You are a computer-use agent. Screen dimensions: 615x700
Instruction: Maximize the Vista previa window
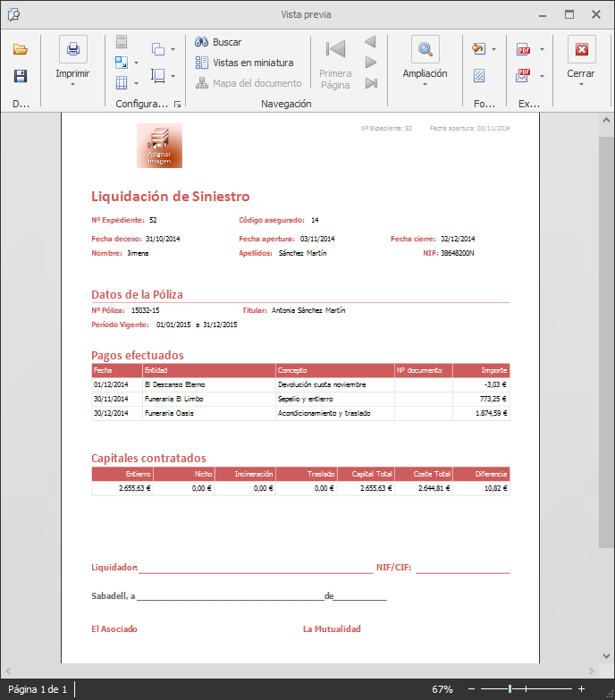tap(569, 14)
